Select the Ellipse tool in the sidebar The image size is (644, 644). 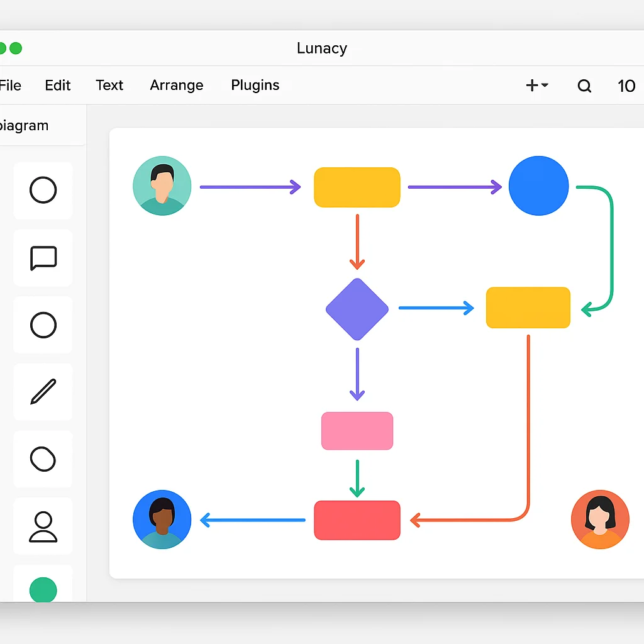43,191
